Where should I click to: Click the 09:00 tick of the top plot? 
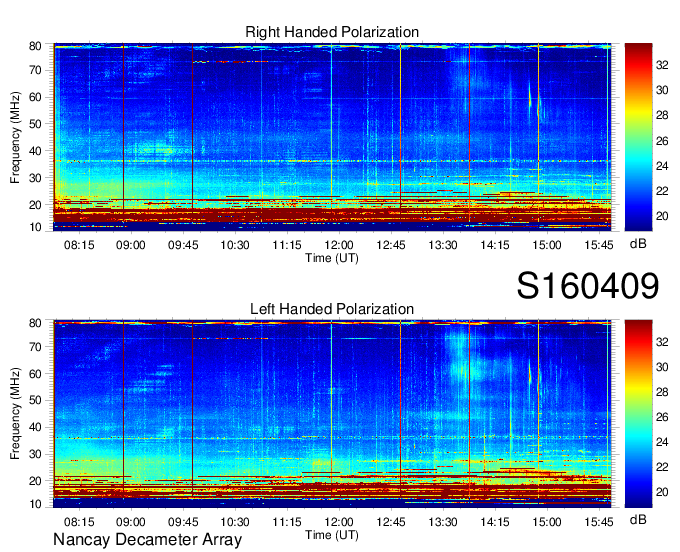(x=131, y=245)
